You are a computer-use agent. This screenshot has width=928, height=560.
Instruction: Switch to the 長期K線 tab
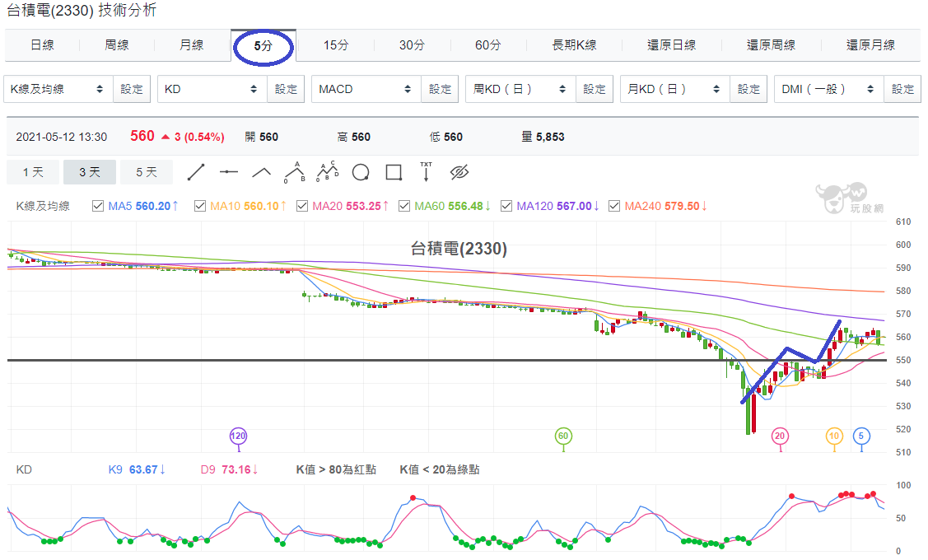[574, 45]
